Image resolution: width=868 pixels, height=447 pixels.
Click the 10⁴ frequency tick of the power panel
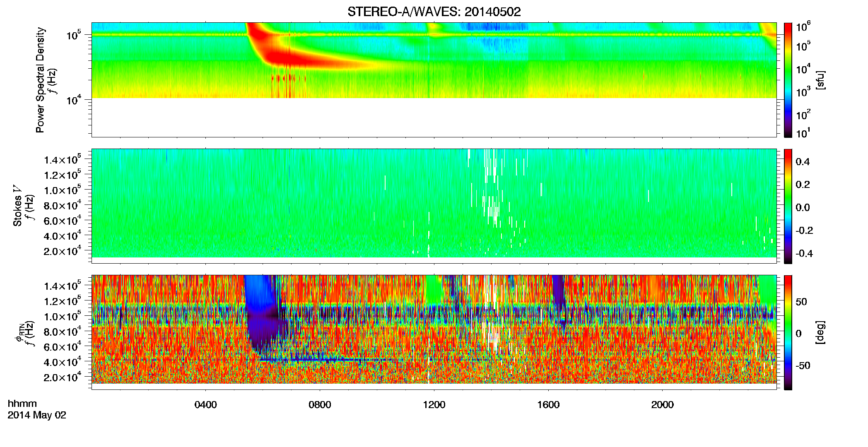pyautogui.click(x=74, y=100)
